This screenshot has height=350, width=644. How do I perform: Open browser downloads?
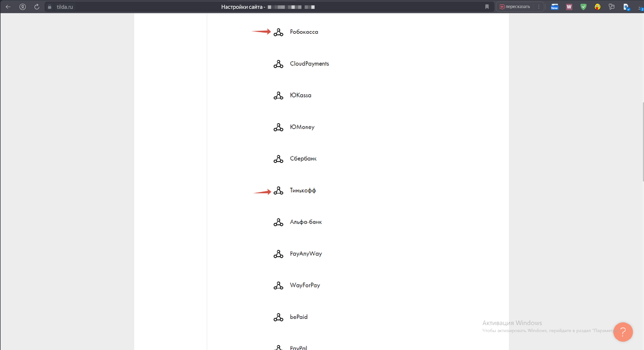(x=640, y=7)
